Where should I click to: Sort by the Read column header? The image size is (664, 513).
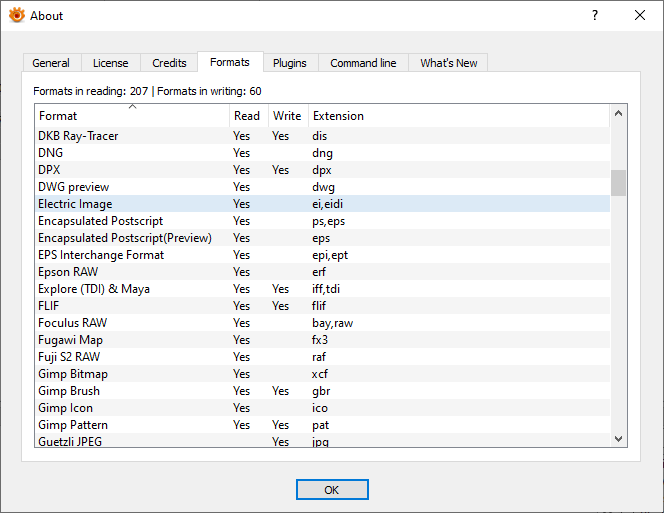click(x=249, y=116)
